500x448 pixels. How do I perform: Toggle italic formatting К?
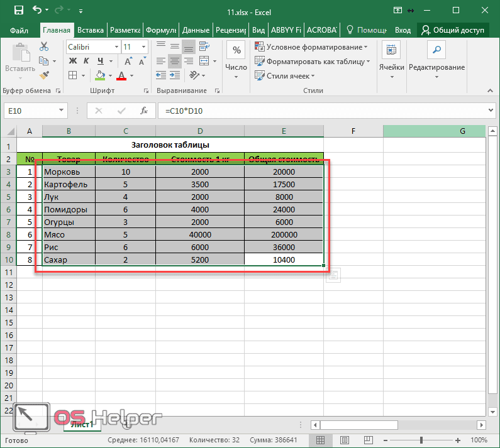[x=86, y=61]
